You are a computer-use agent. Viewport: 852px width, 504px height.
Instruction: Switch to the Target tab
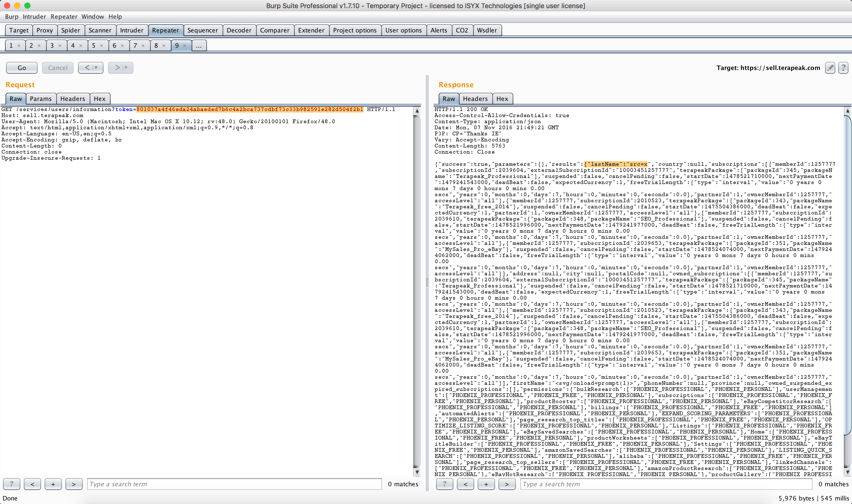[19, 30]
